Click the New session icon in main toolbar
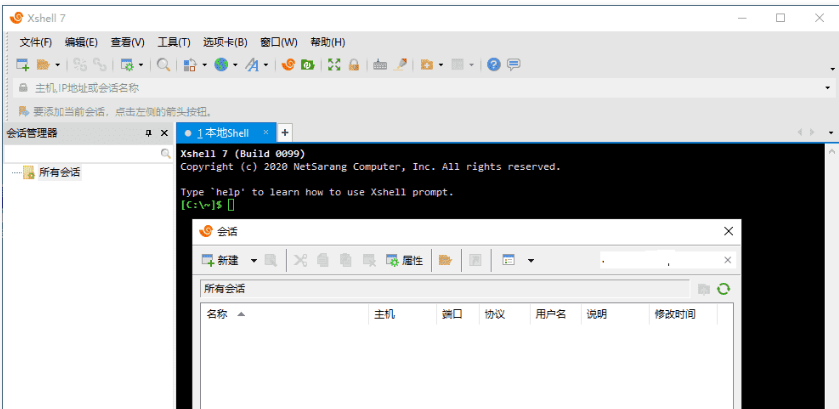The width and height of the screenshot is (839, 409). (22, 65)
